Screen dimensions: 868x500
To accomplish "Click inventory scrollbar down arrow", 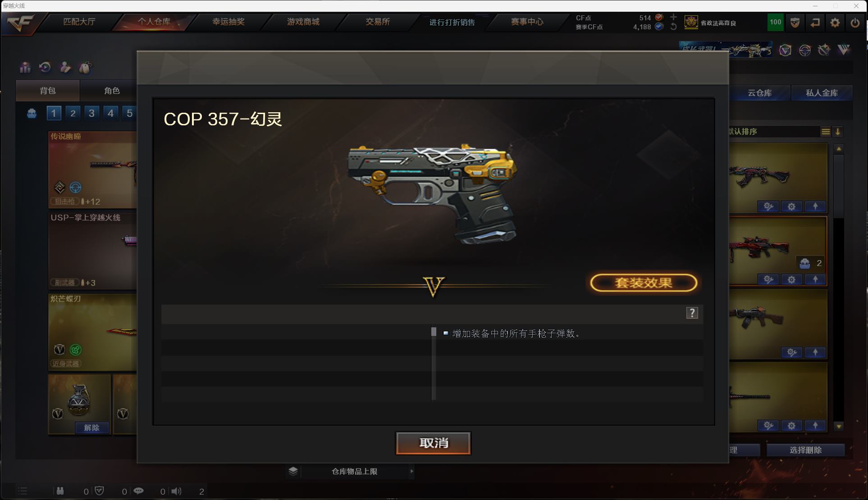I will tap(838, 426).
